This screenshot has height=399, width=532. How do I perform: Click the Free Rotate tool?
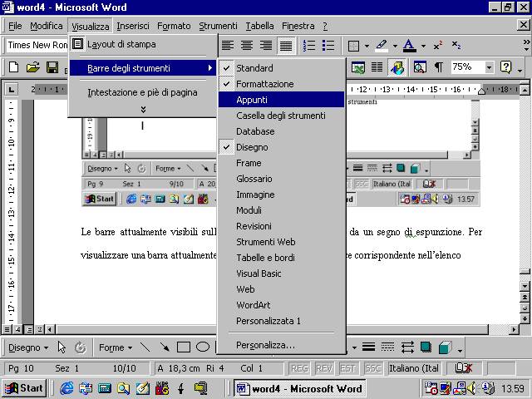81,347
